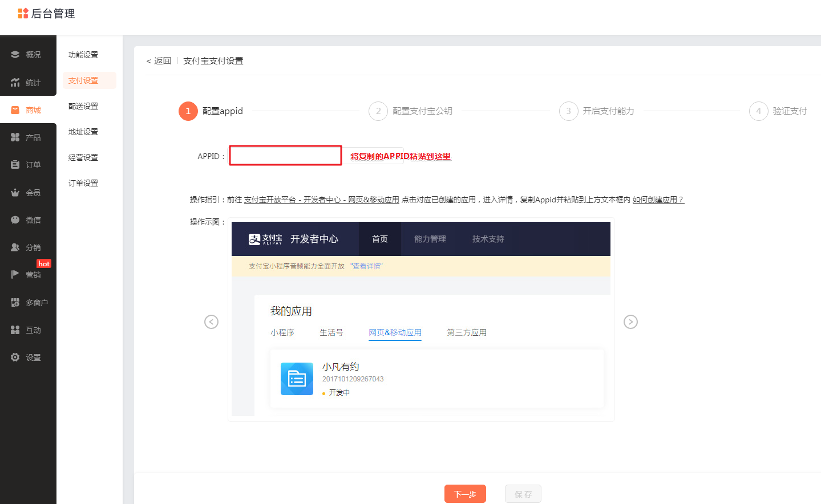Open the 多商户 multi-merchant icon
The image size is (821, 504).
pyautogui.click(x=15, y=303)
